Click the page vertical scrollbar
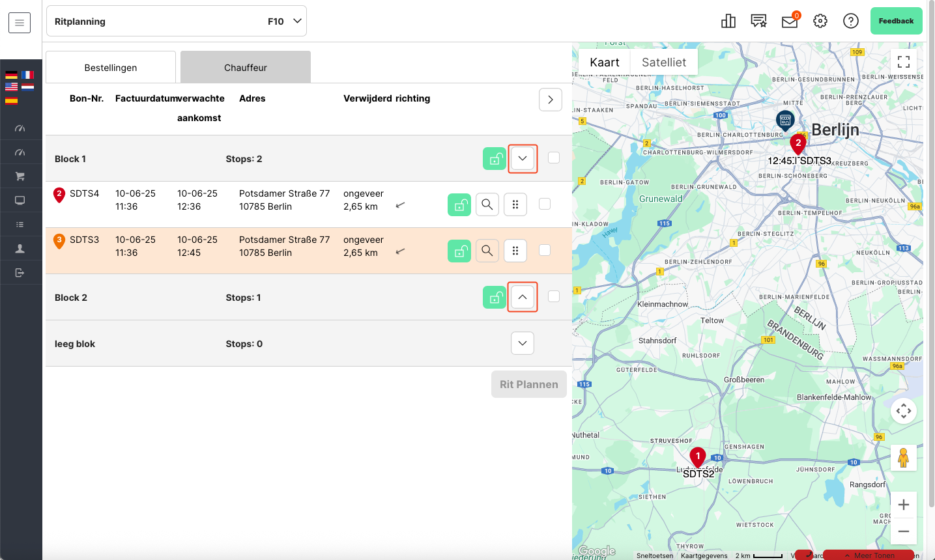The height and width of the screenshot is (560, 935). (931, 254)
